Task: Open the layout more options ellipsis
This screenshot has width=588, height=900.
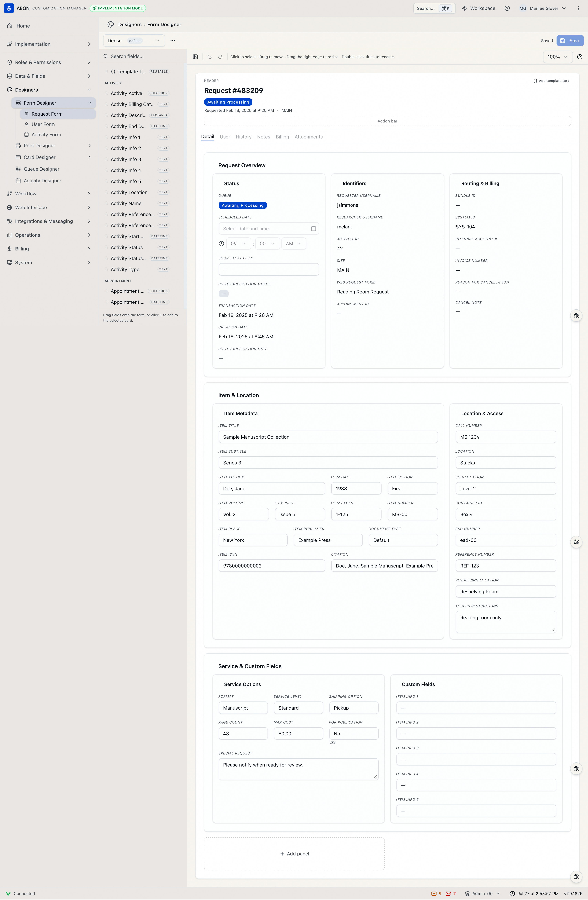Action: click(173, 40)
